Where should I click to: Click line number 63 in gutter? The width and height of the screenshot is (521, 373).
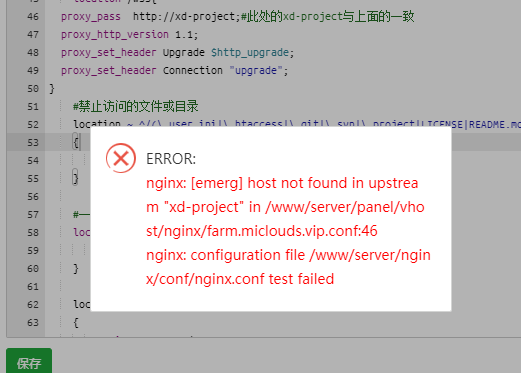pyautogui.click(x=33, y=322)
